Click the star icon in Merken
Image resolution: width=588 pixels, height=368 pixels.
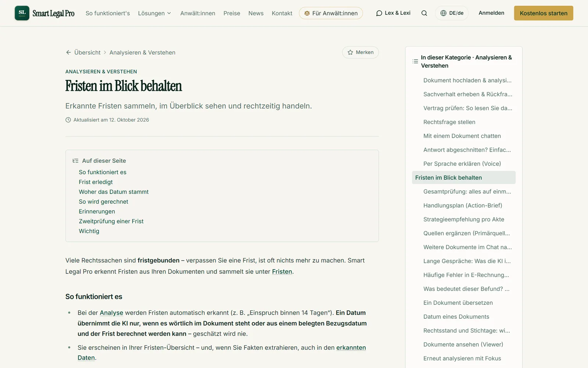pyautogui.click(x=350, y=52)
